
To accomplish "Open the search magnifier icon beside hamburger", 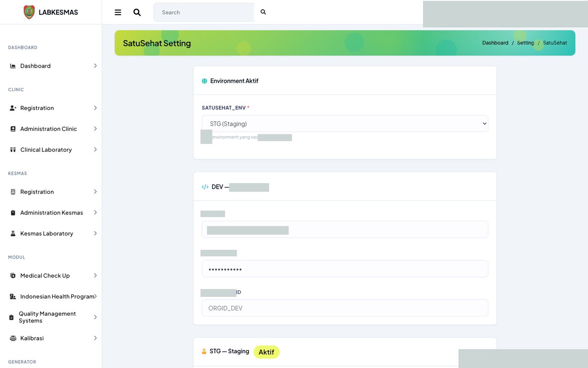I will point(137,12).
